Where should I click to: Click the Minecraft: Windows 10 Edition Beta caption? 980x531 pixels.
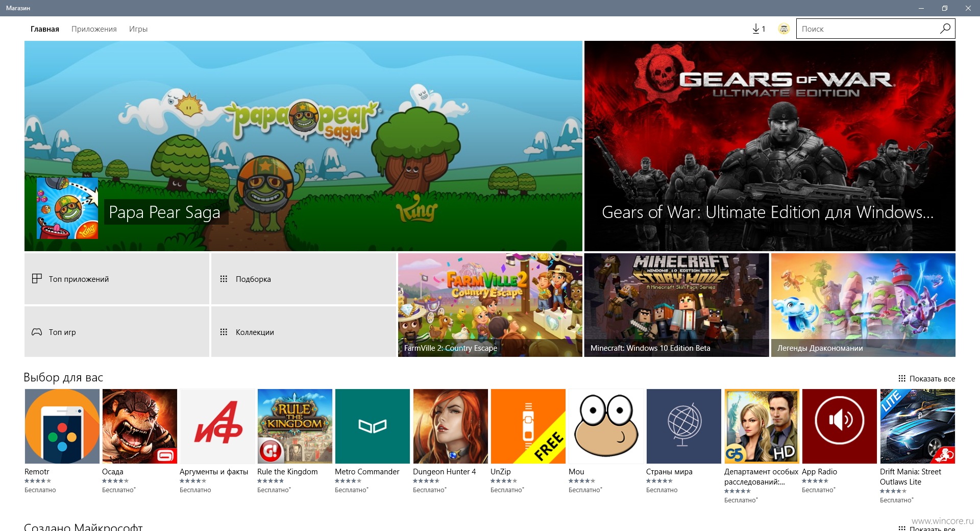650,348
